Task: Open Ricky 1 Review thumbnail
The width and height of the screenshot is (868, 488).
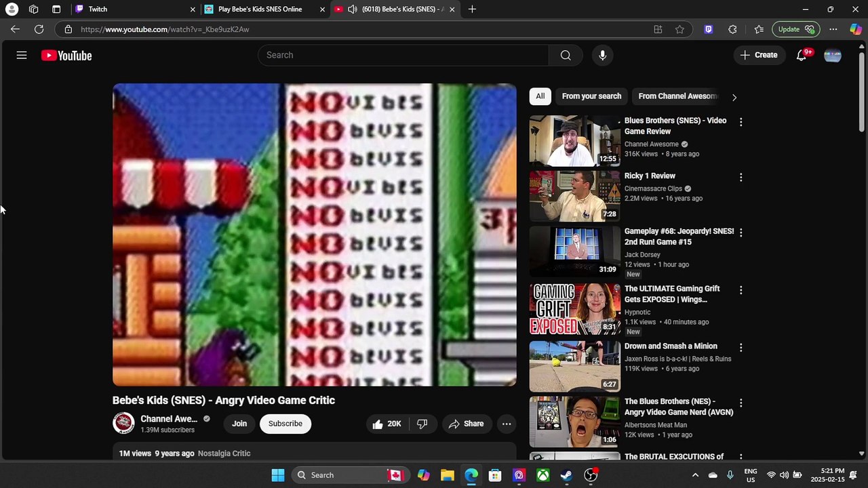Action: [x=574, y=196]
